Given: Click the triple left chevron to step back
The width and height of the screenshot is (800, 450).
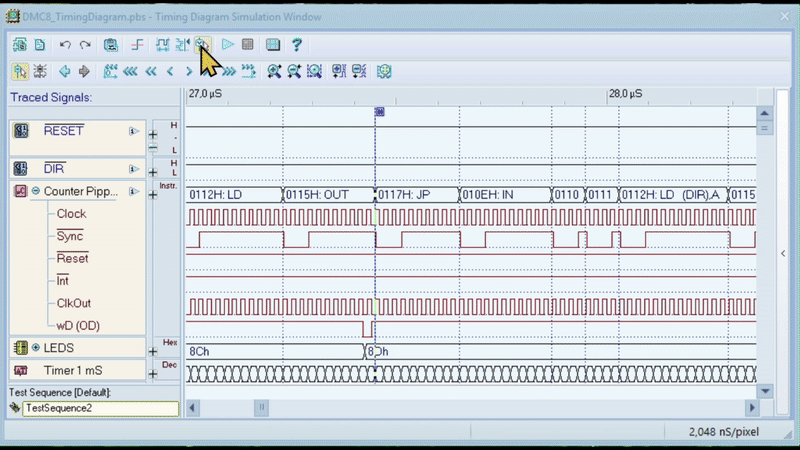Looking at the screenshot, I should point(130,71).
